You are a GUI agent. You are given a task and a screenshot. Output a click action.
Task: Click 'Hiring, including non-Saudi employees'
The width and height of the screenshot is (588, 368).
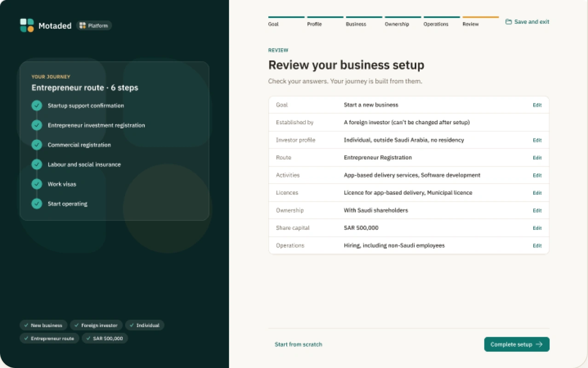[394, 246]
